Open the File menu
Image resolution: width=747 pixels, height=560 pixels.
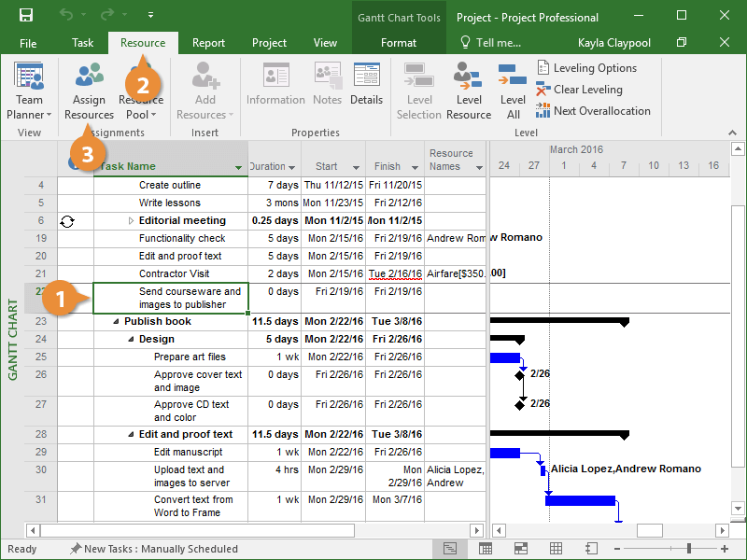click(x=28, y=43)
